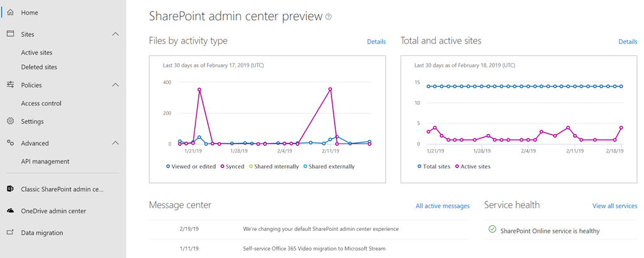Toggle Viewed or edited legend item
Image resolution: width=644 pixels, height=258 pixels.
[191, 167]
